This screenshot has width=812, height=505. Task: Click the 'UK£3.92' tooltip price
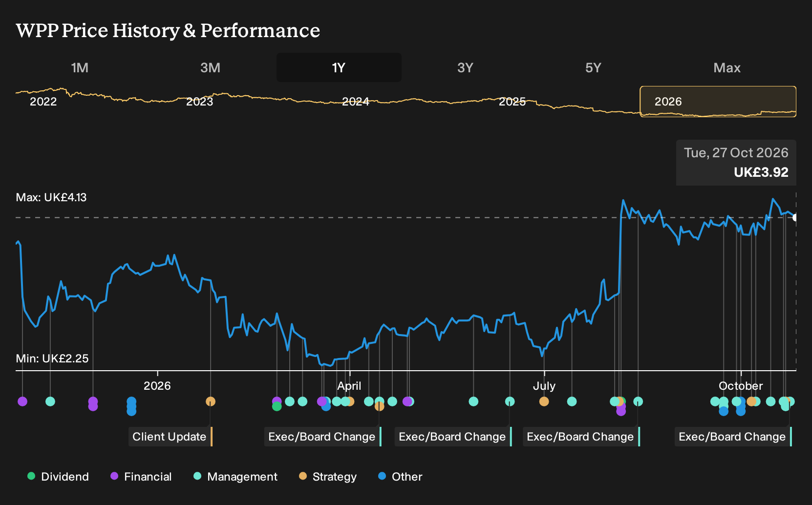pyautogui.click(x=761, y=172)
